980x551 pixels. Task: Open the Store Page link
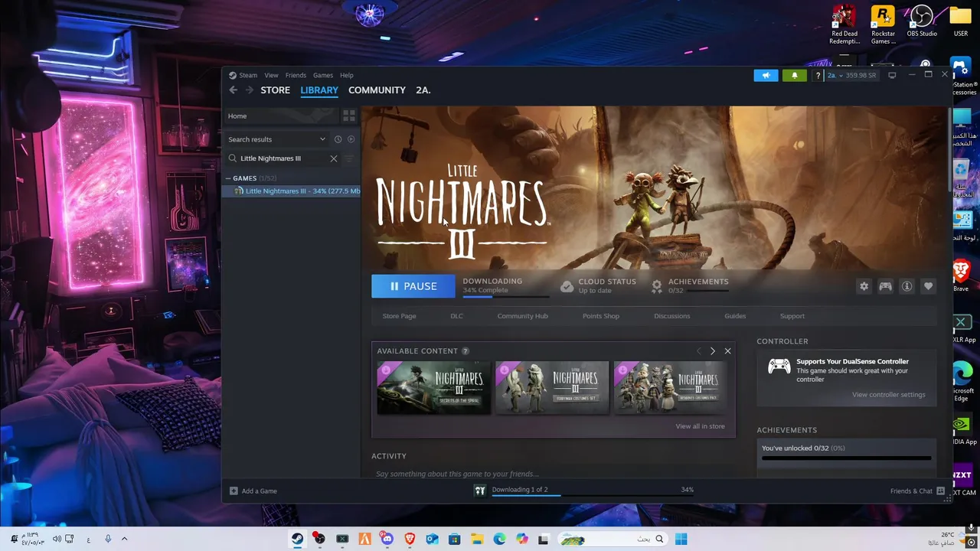pyautogui.click(x=399, y=316)
